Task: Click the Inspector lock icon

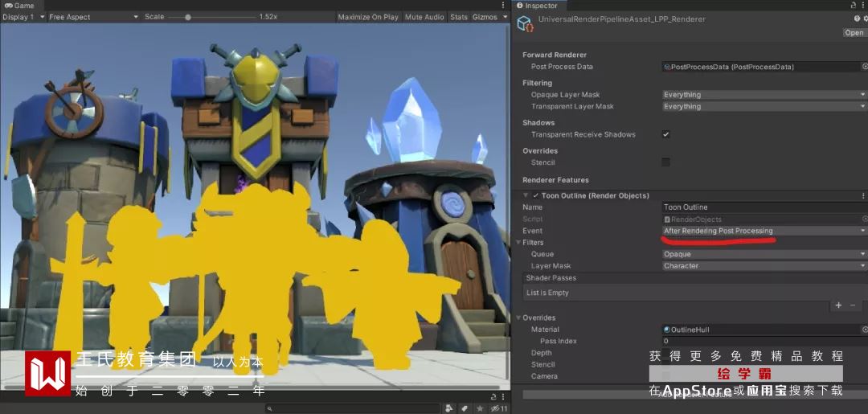Action: 853,6
